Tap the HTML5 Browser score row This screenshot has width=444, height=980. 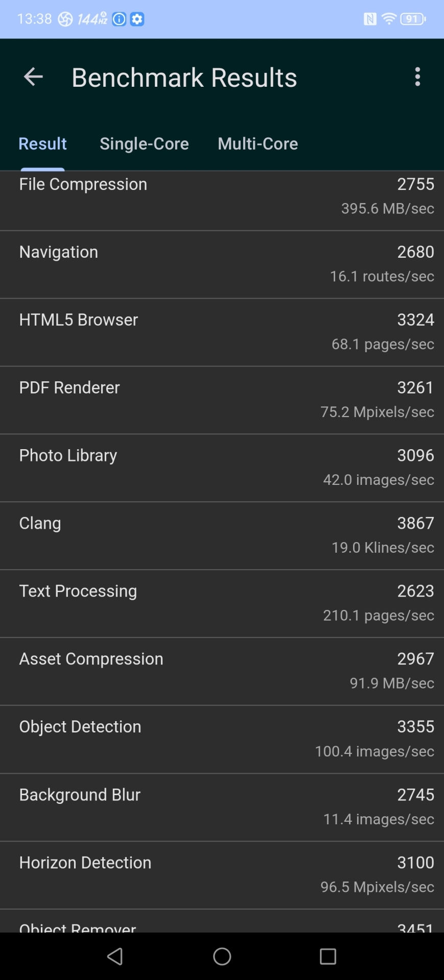pos(222,332)
